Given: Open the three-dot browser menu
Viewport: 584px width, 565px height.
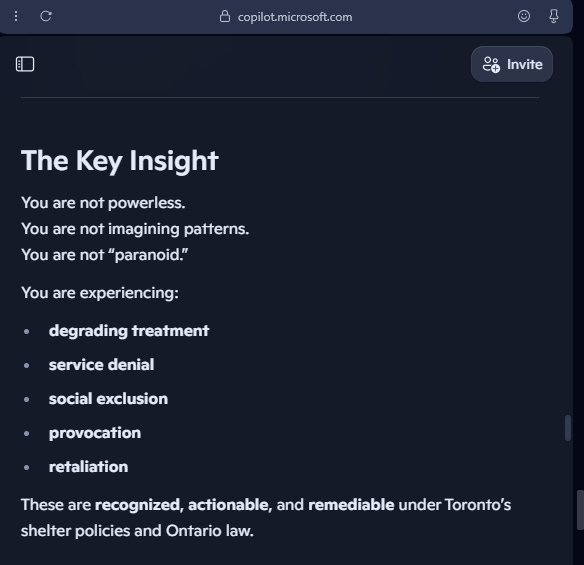Looking at the screenshot, I should tap(16, 16).
